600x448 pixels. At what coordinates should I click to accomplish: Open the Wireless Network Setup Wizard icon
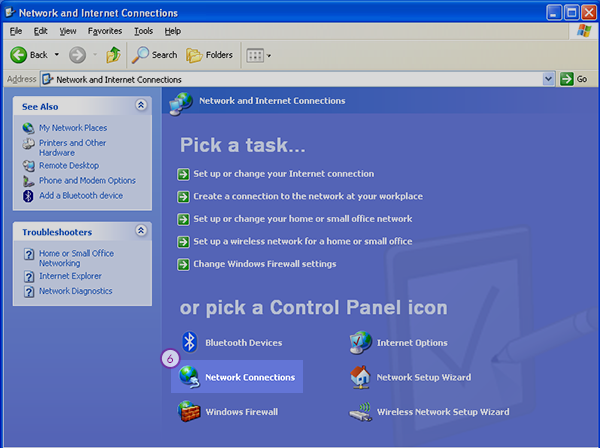coord(360,412)
